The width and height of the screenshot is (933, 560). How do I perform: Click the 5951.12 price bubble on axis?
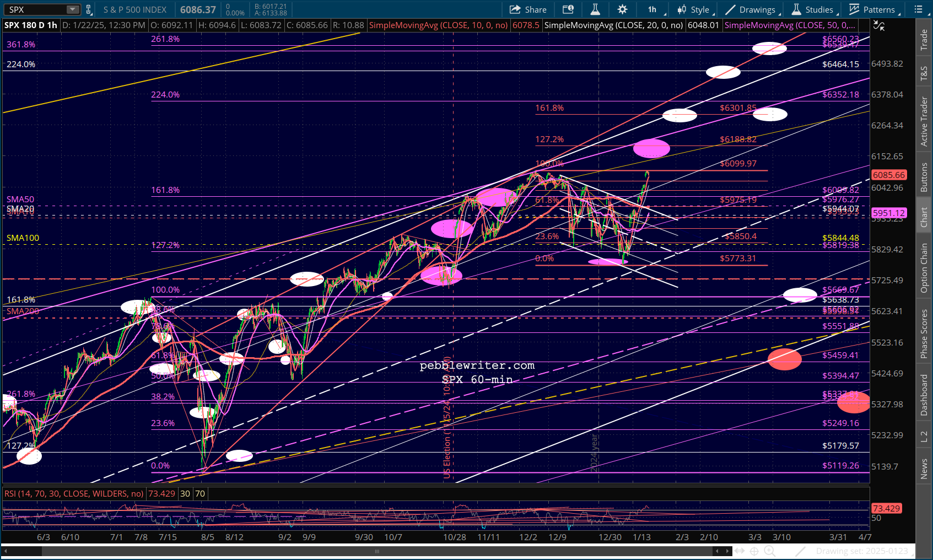point(888,213)
